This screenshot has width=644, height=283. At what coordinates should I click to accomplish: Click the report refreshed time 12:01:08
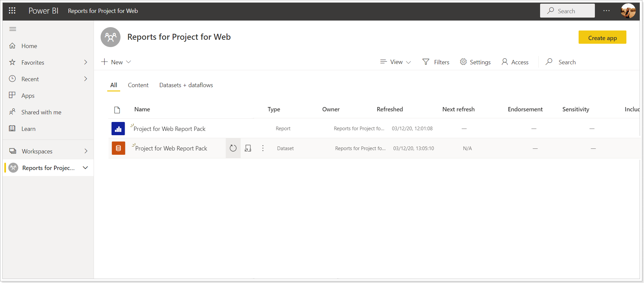[412, 129]
